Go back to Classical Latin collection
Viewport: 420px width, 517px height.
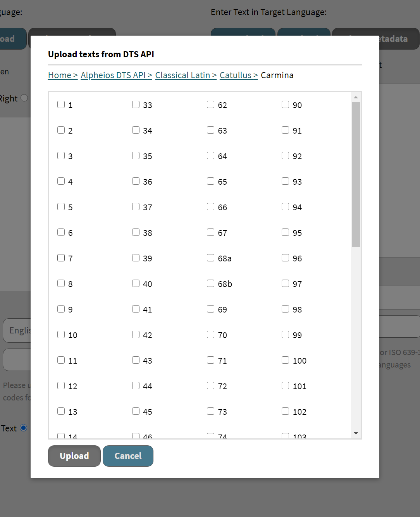point(184,75)
